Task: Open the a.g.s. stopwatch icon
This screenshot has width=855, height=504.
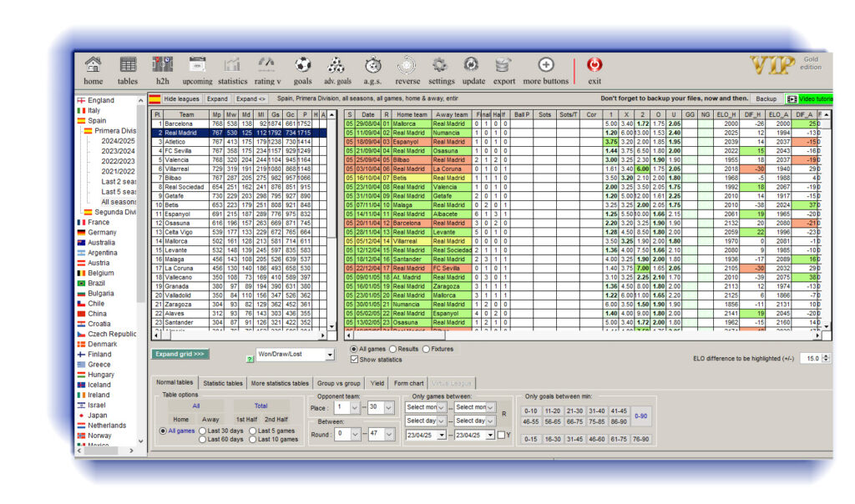Action: 373,65
